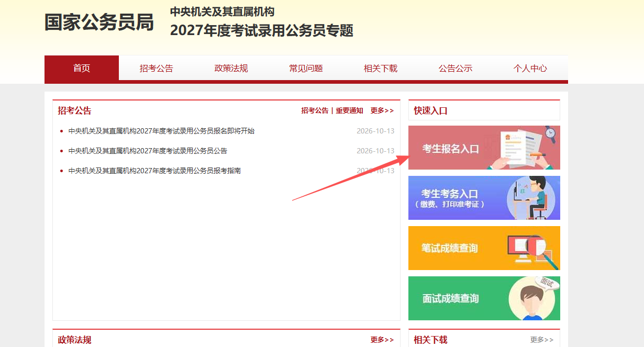Click the 招考公告 panel heading
Screen dimensions: 644x347
point(74,110)
